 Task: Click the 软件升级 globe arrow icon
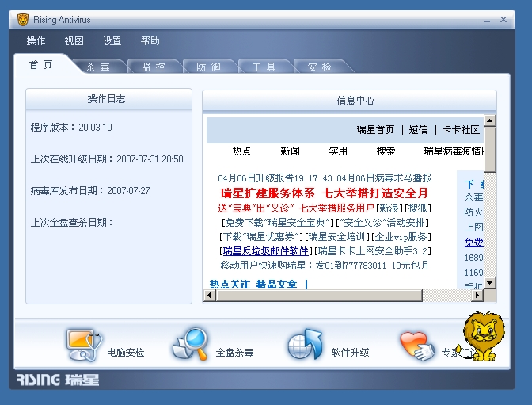(306, 344)
